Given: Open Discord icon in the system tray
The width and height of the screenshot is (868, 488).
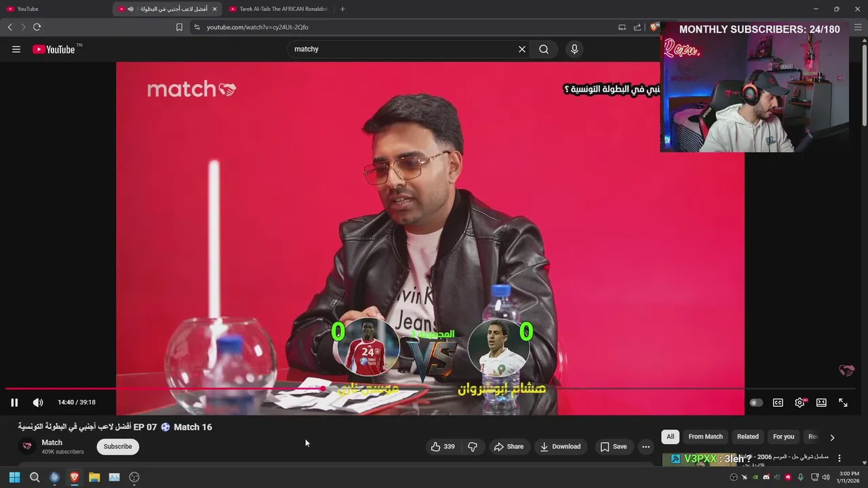Looking at the screenshot, I should pos(766,477).
